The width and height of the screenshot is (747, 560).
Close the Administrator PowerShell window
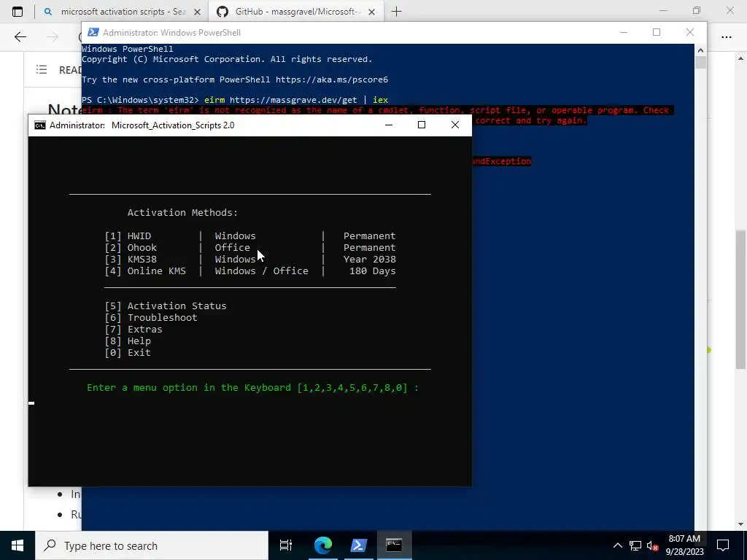click(690, 32)
